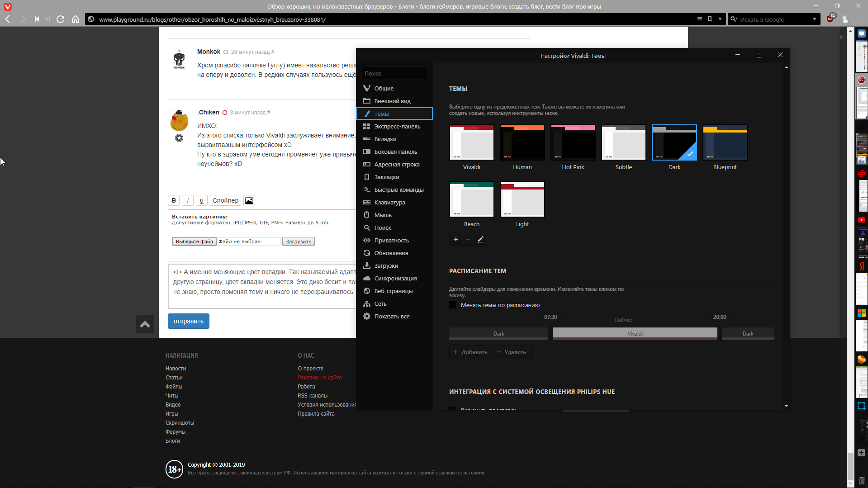Click Добавить in theme schedule

tap(470, 352)
